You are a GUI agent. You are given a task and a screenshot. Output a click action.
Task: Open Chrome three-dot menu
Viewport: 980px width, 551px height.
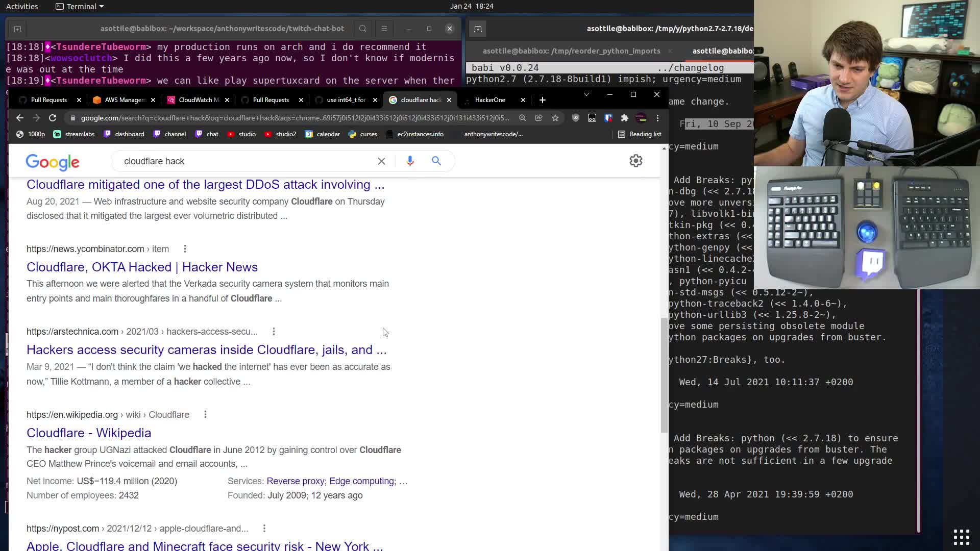click(x=657, y=118)
